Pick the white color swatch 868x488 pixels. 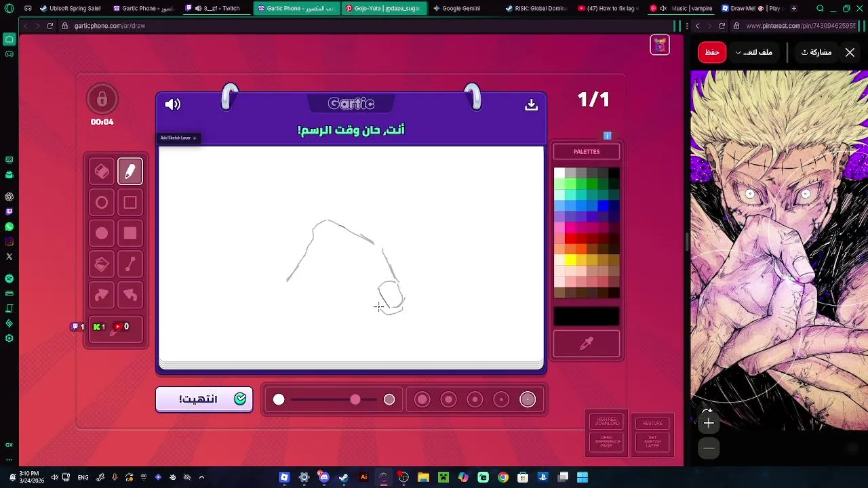[559, 174]
